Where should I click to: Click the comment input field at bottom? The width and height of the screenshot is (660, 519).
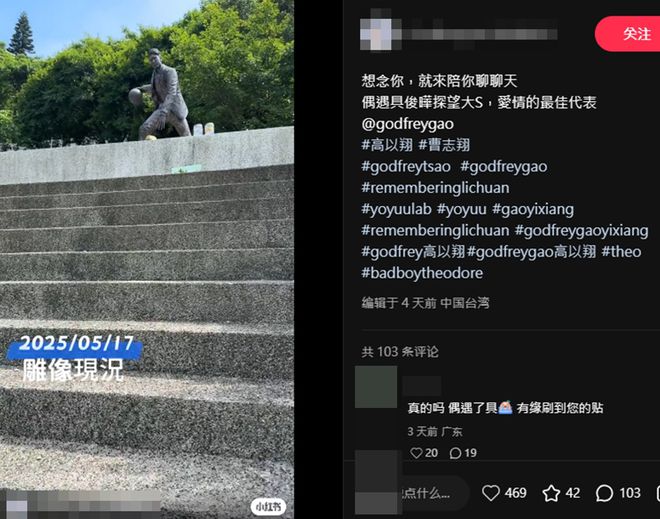(434, 493)
